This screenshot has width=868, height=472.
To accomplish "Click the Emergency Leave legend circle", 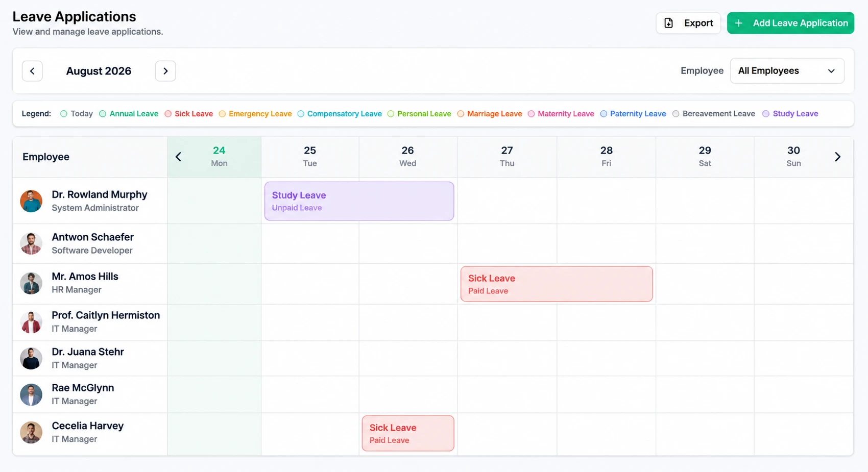I will 222,114.
